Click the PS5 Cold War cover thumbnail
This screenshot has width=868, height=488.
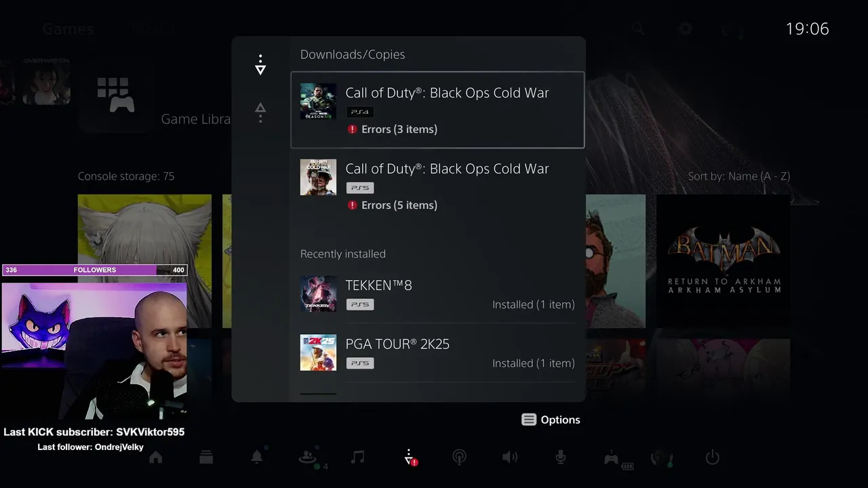[x=318, y=177]
